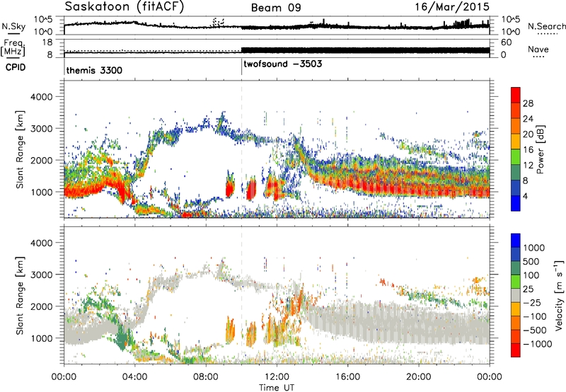Click the Time UT axis title
The image size is (566, 392).
tap(277, 388)
